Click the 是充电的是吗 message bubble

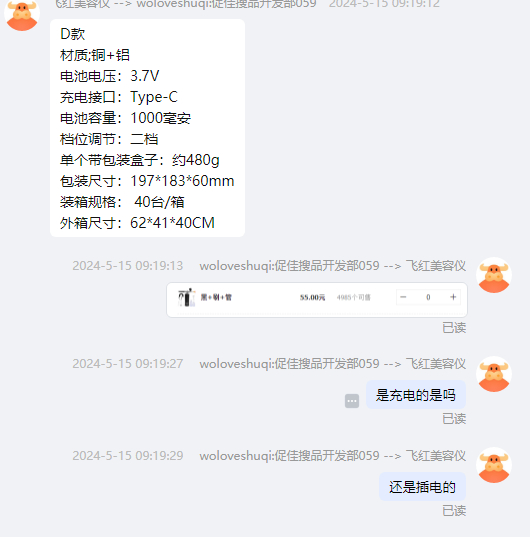point(416,395)
